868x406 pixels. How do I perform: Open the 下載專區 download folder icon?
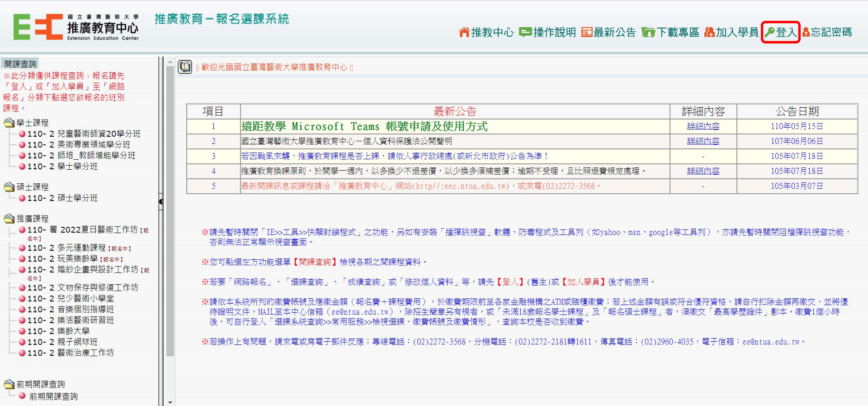click(648, 33)
